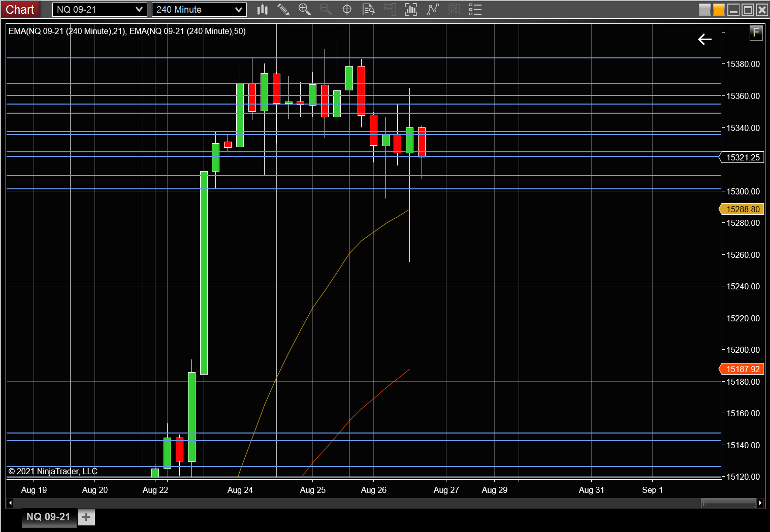Add a new tab with the plus button

pyautogui.click(x=86, y=517)
